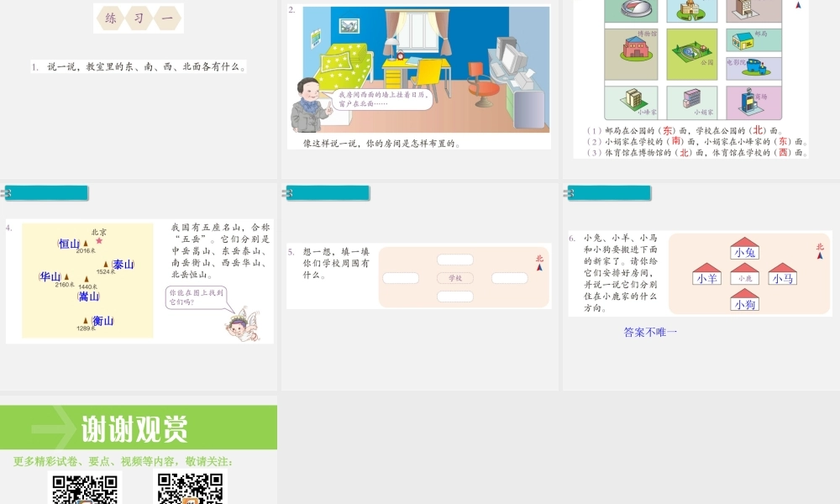Image resolution: width=840 pixels, height=504 pixels.
Task: Click the 小峰家 apartment building icon
Action: [633, 99]
